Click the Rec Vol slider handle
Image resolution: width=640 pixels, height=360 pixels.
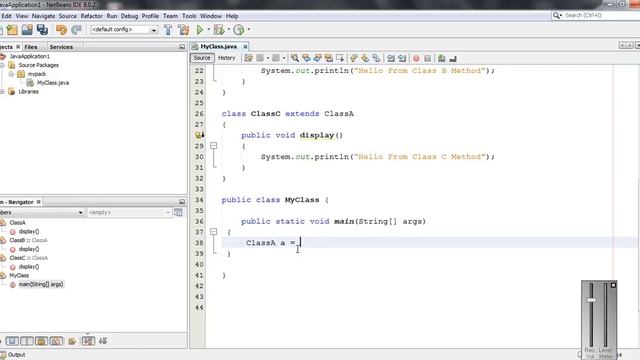[x=591, y=300]
